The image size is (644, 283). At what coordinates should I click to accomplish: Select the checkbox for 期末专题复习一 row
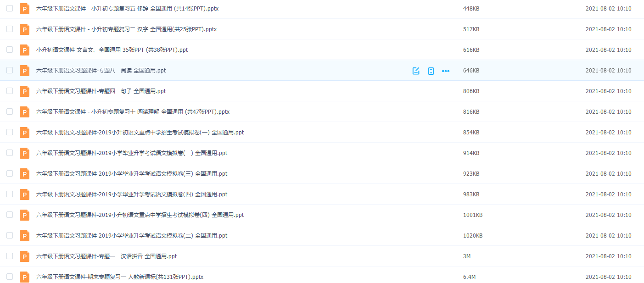[x=10, y=277]
